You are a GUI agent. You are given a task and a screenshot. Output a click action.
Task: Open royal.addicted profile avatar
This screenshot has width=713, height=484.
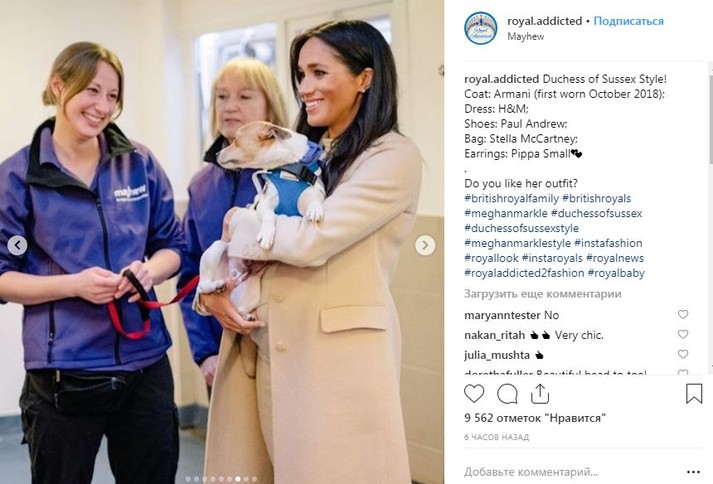(481, 28)
